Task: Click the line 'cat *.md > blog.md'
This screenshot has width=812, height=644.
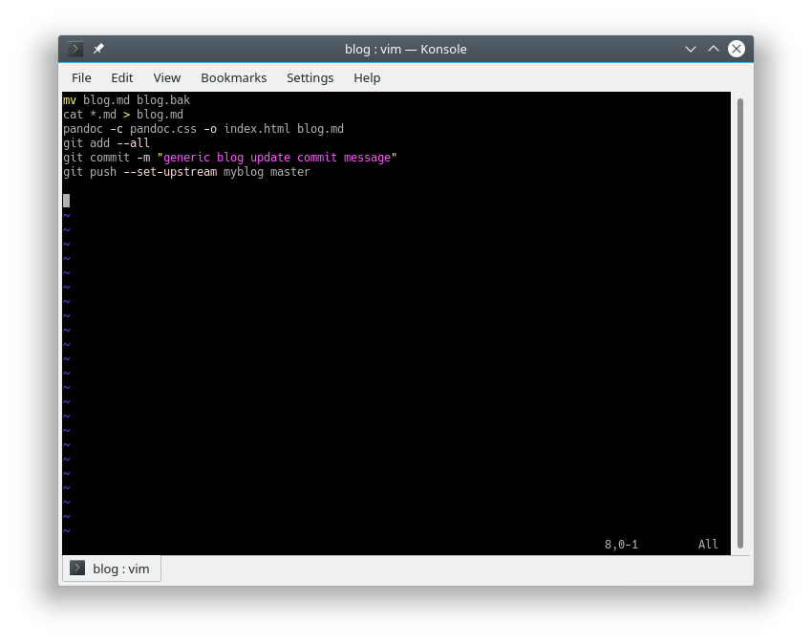Action: coord(123,115)
